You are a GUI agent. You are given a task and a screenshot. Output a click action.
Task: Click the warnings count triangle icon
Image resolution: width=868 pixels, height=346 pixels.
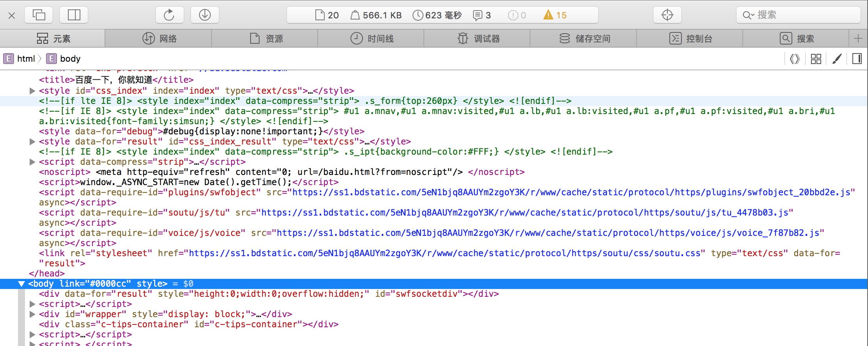pyautogui.click(x=548, y=15)
